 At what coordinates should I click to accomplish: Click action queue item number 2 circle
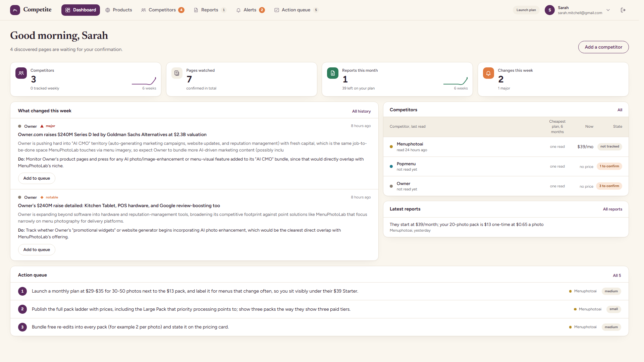tap(22, 309)
